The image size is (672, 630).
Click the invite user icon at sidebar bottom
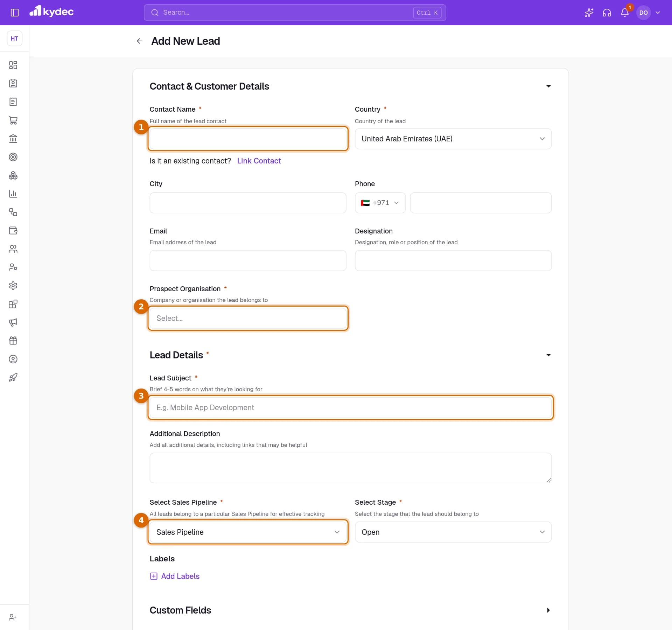click(x=13, y=617)
